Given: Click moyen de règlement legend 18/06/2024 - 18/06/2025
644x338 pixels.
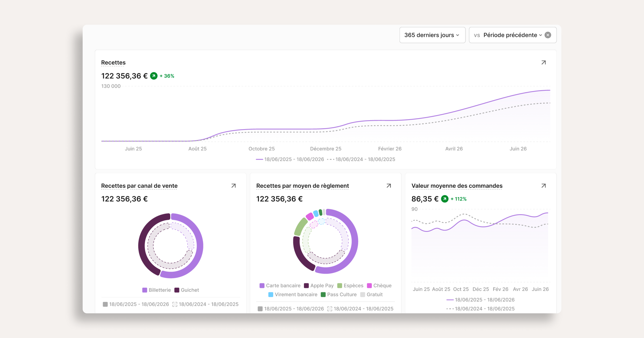Looking at the screenshot, I should click(x=360, y=309).
